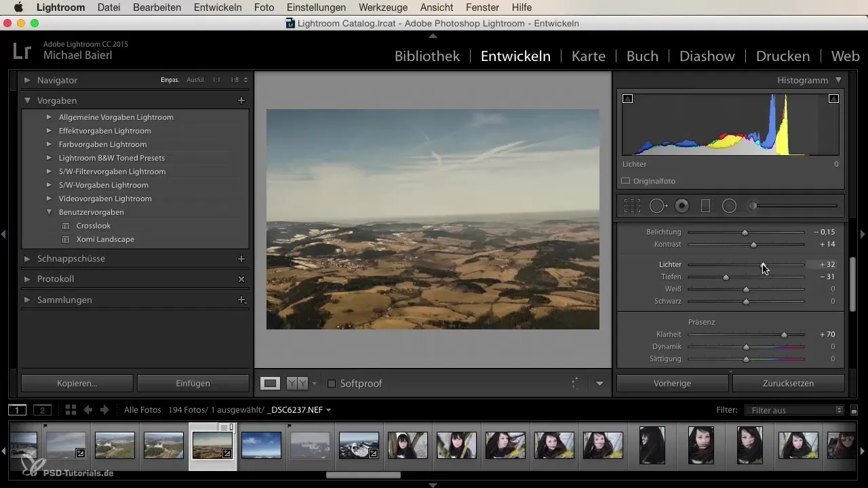This screenshot has height=488, width=868.
Task: Open the Apple menu
Action: tap(18, 7)
